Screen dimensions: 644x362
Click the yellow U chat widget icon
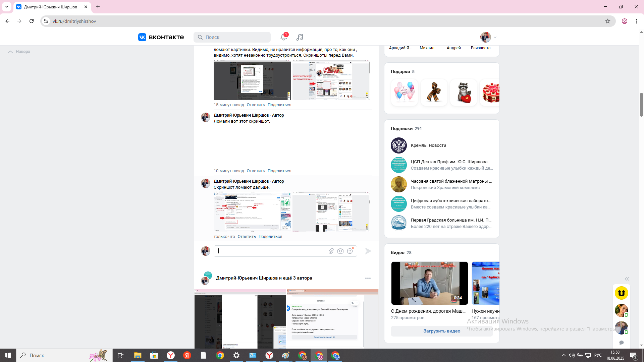pos(622,293)
